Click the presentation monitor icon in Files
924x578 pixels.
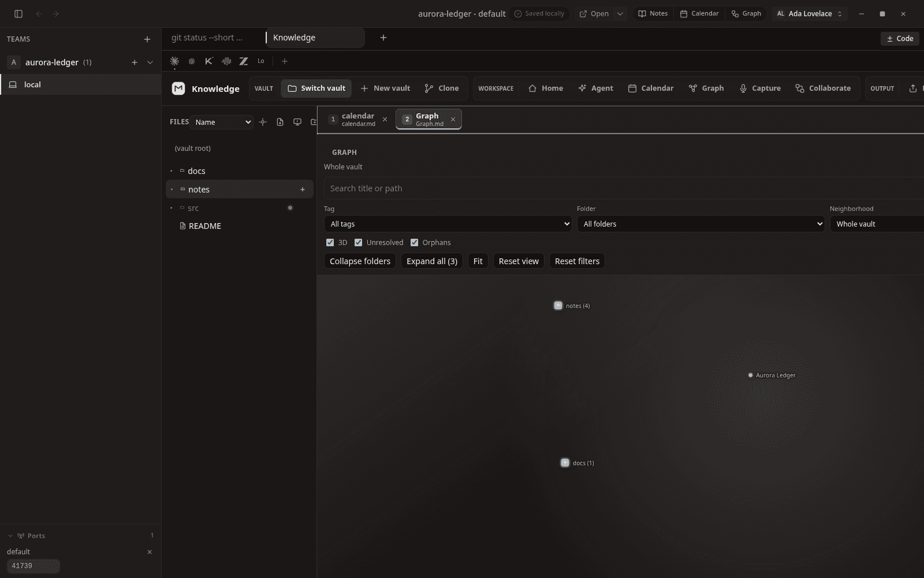point(297,122)
